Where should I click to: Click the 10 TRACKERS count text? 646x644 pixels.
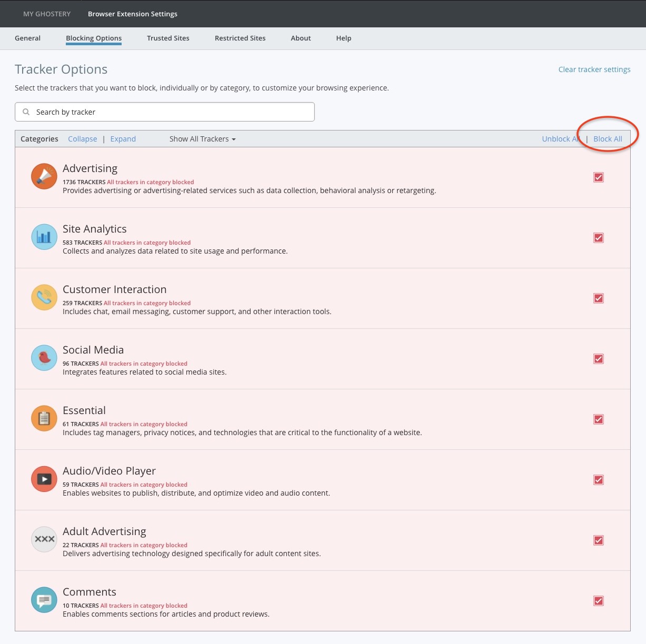81,606
